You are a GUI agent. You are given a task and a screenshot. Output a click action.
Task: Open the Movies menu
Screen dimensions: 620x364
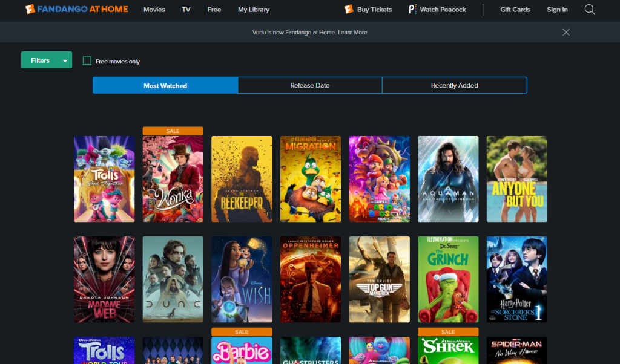(154, 10)
